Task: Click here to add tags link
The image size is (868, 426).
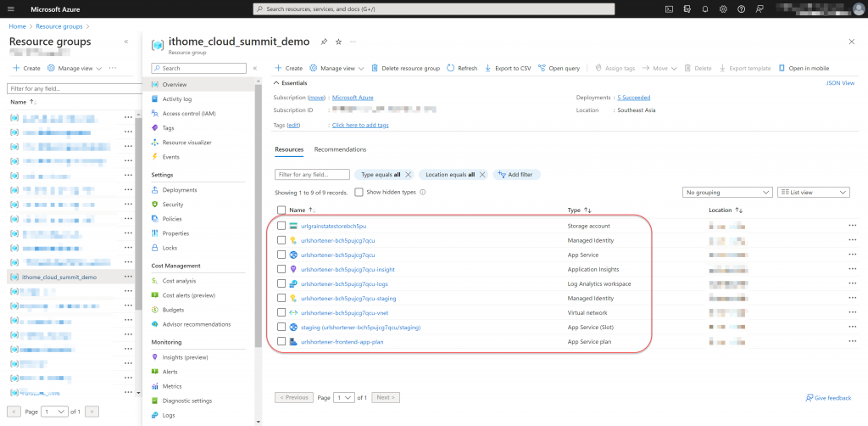Action: (x=360, y=126)
